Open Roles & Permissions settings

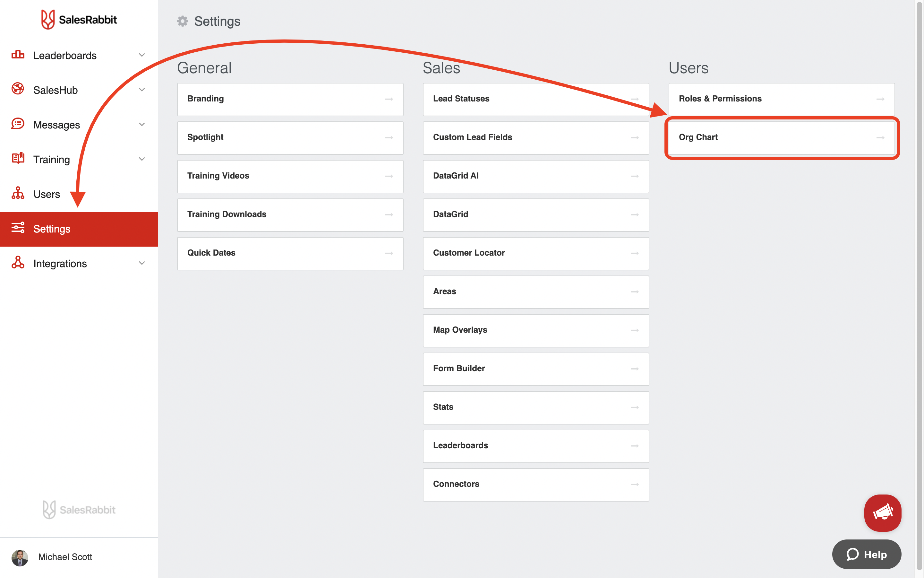click(782, 100)
